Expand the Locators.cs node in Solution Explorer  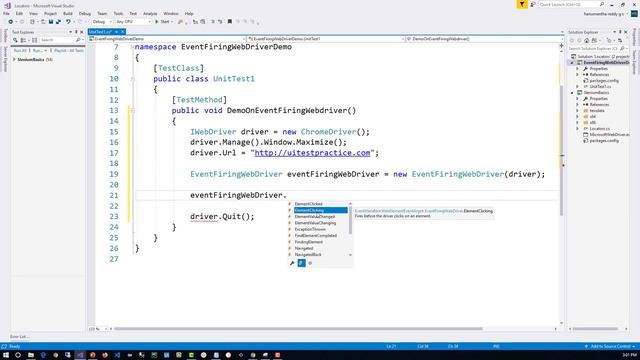tap(578, 129)
